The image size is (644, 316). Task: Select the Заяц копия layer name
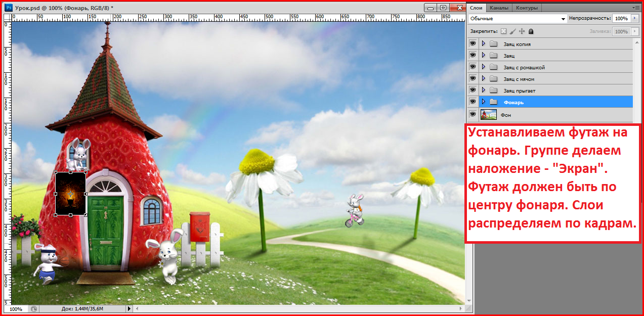(x=517, y=44)
